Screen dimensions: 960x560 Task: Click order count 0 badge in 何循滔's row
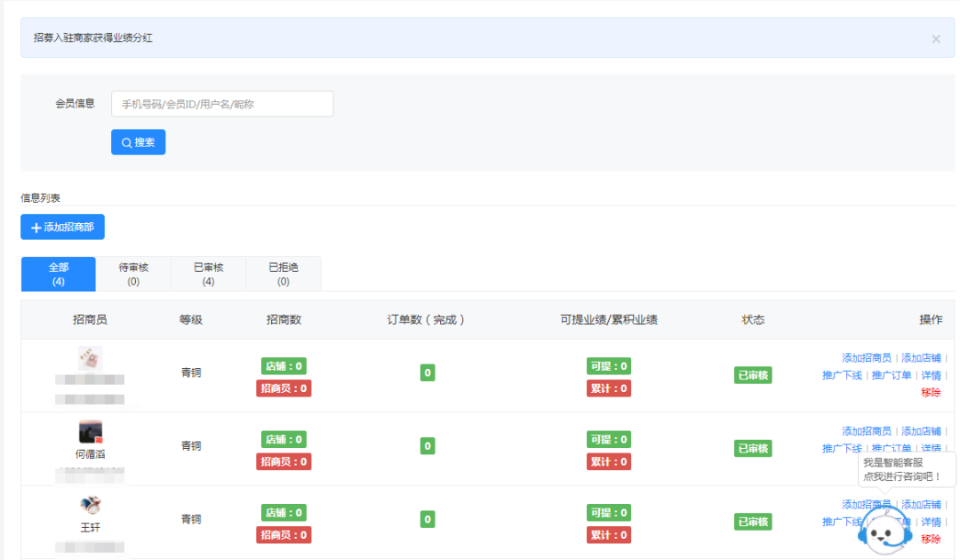coord(428,446)
